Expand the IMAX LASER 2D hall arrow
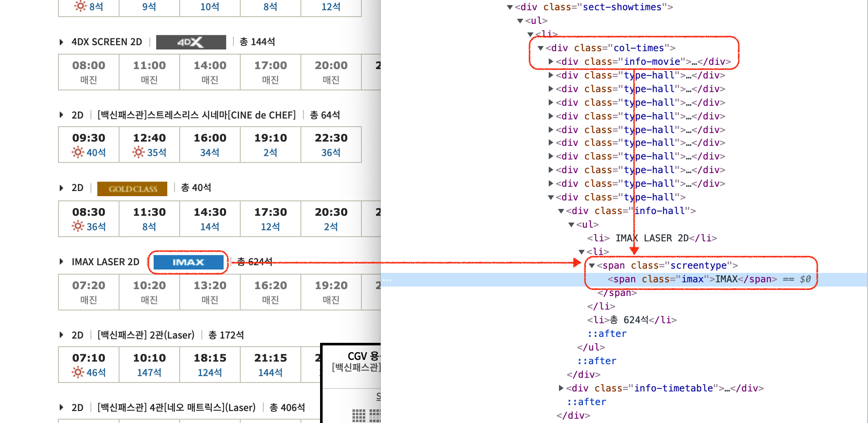 (x=61, y=262)
